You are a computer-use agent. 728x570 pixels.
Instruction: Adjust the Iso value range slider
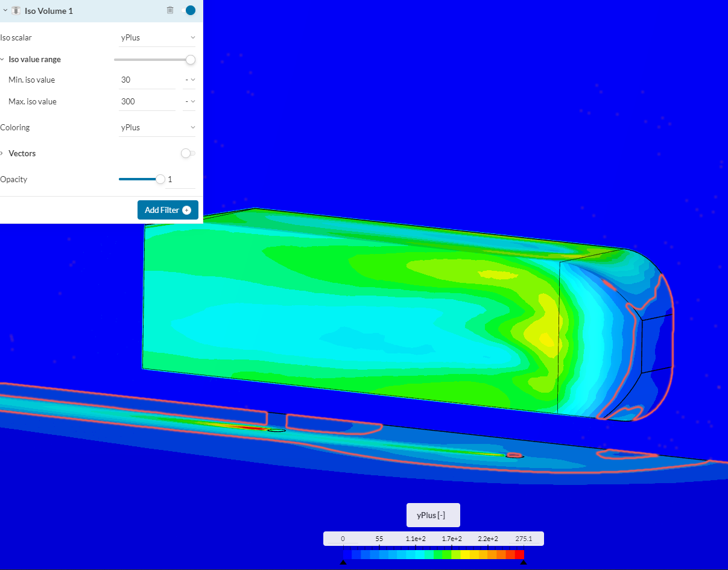(191, 59)
